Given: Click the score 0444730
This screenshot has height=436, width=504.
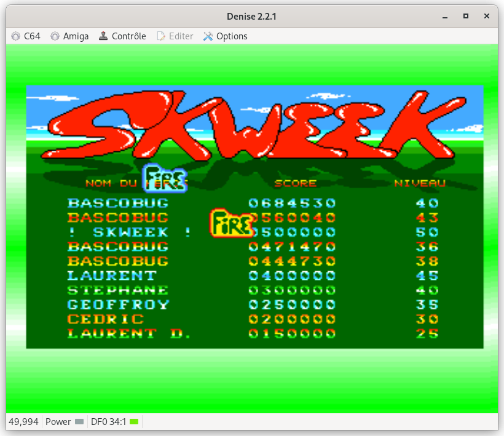Looking at the screenshot, I should click(x=292, y=261).
